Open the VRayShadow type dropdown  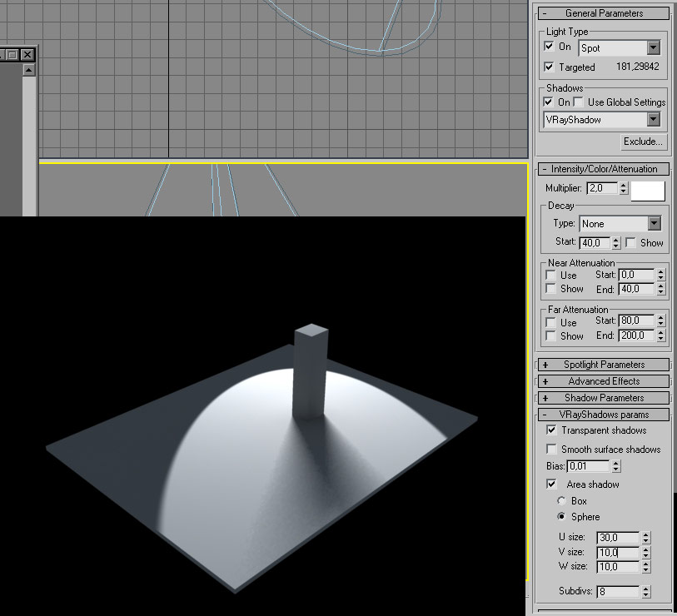pos(602,120)
